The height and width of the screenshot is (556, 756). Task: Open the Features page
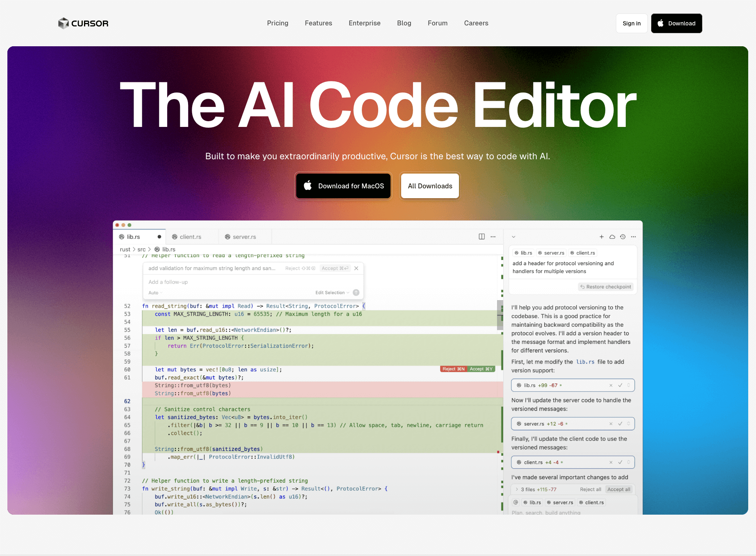pyautogui.click(x=318, y=23)
